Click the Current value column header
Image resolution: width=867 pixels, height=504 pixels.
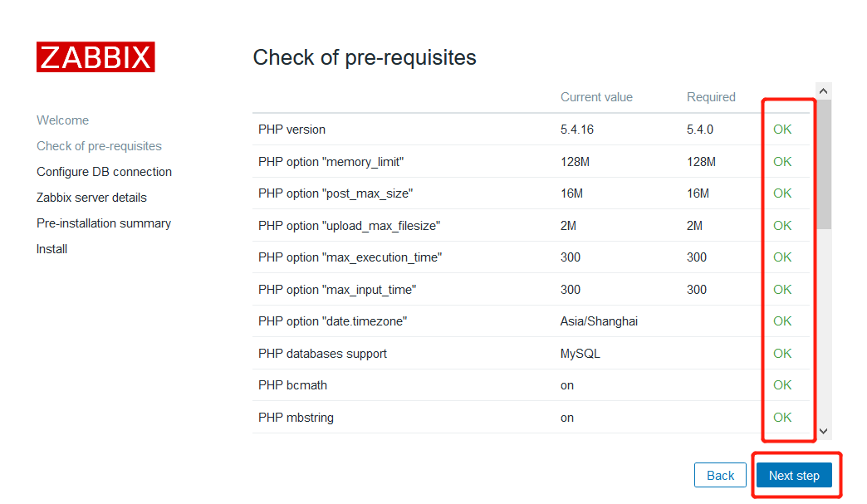(596, 97)
